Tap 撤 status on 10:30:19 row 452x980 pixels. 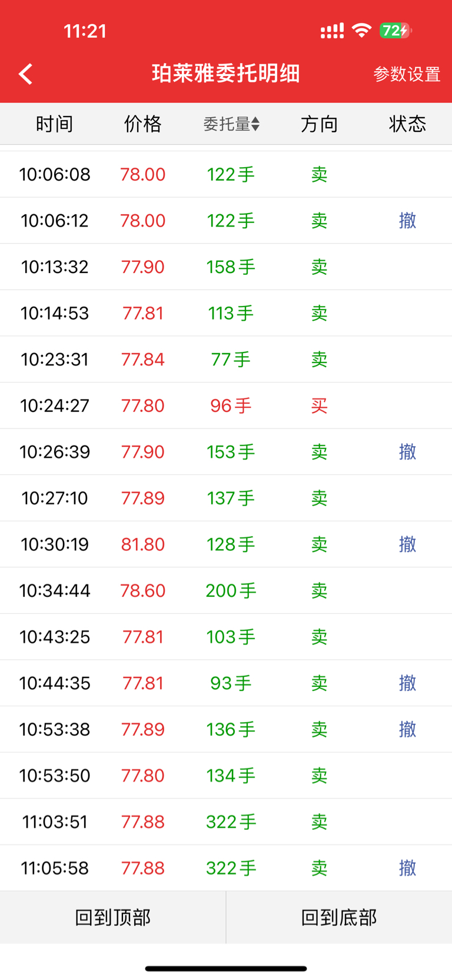click(x=407, y=544)
